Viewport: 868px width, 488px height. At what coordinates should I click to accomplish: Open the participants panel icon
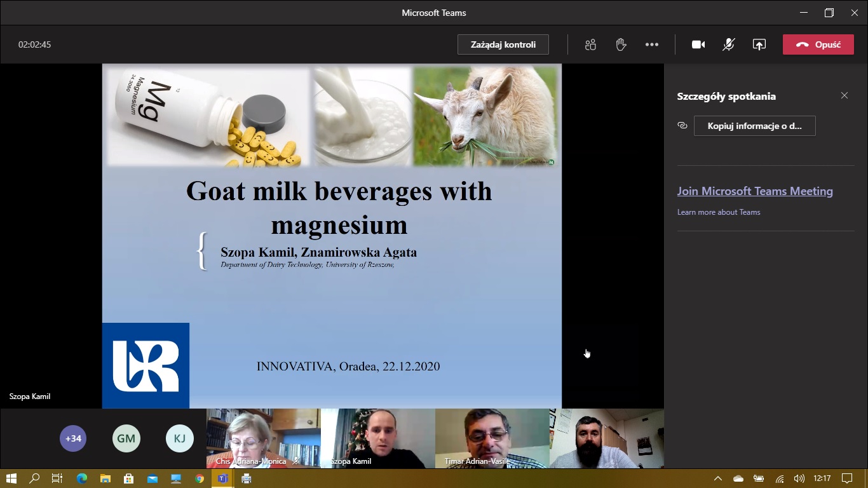point(590,44)
